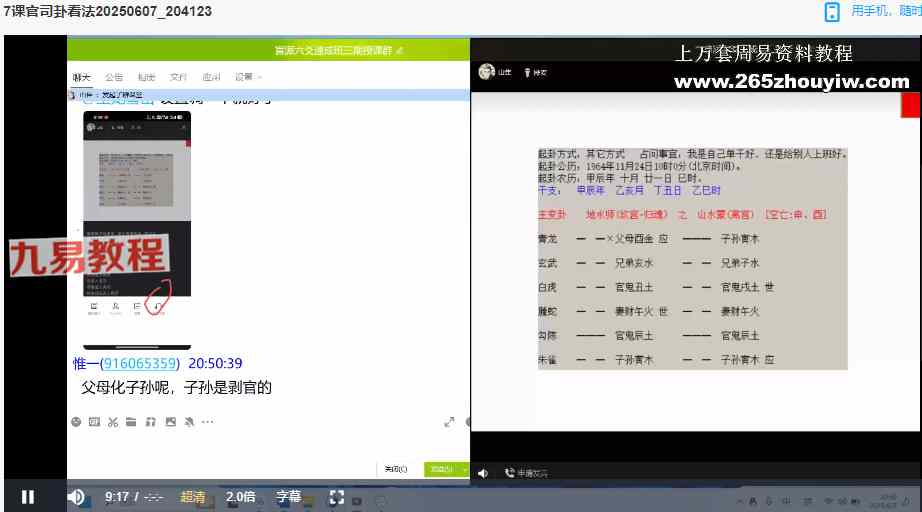Open more chat tools ellipsis

(207, 422)
